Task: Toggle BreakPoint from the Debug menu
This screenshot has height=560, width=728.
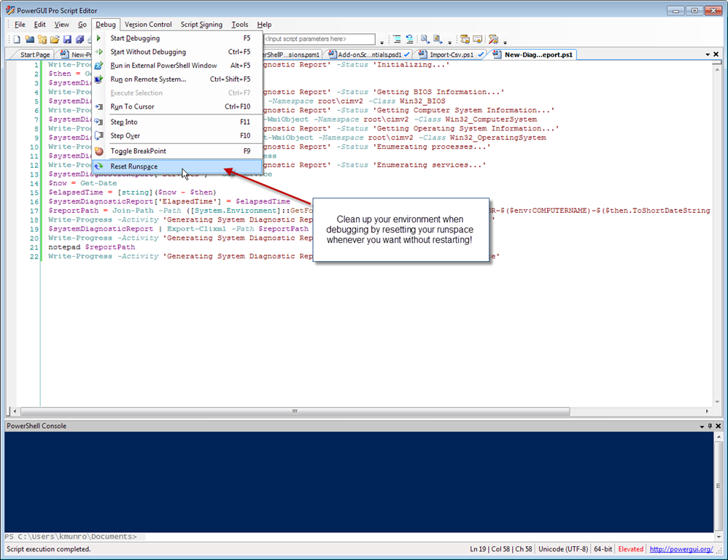Action: tap(138, 151)
